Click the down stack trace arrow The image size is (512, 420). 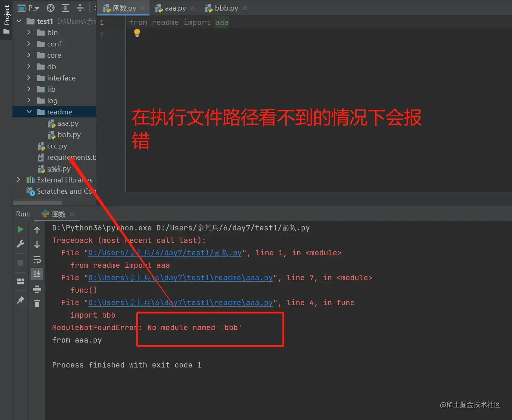[x=37, y=244]
